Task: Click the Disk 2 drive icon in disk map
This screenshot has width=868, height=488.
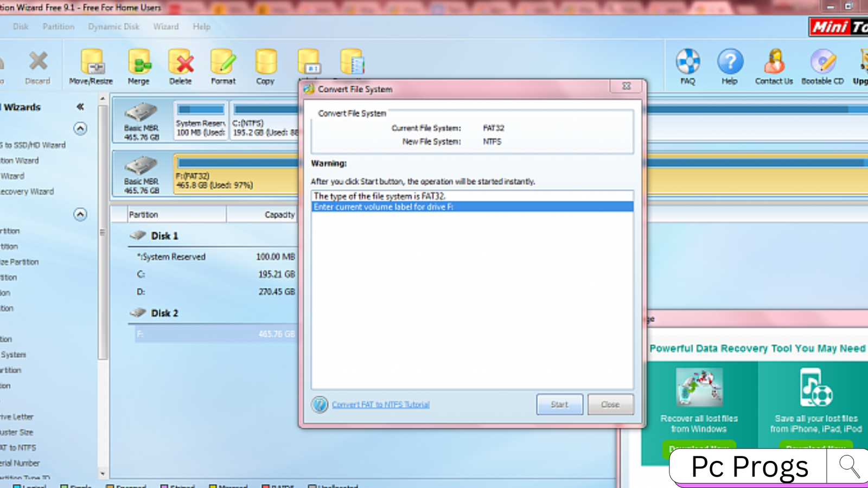Action: [x=141, y=166]
